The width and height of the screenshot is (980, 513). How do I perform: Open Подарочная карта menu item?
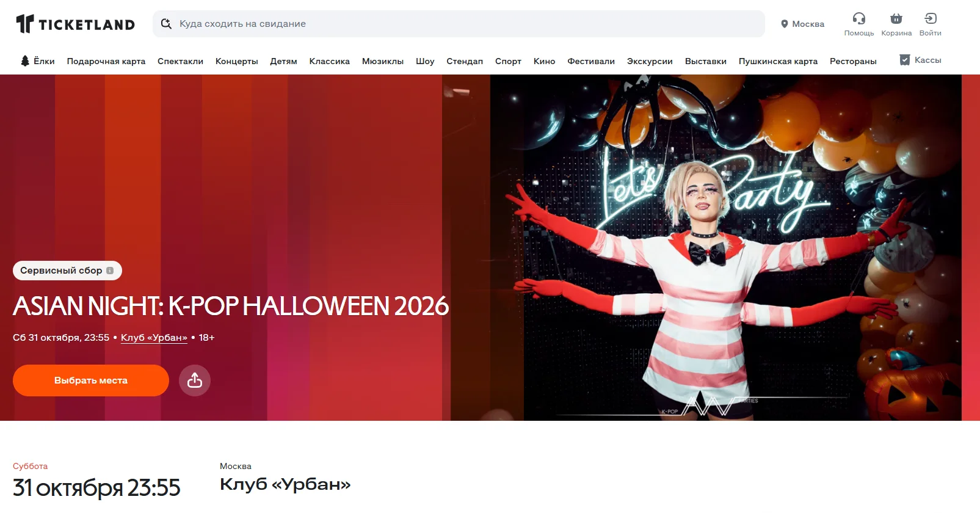(106, 61)
